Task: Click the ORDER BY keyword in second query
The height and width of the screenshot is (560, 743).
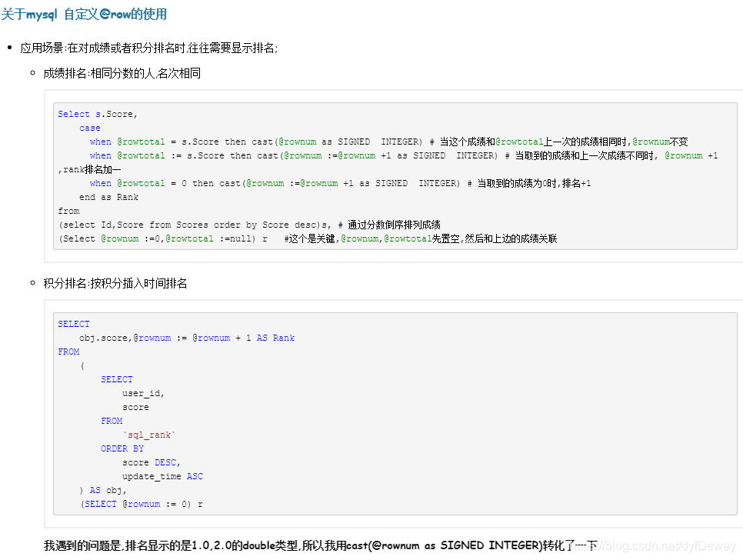Action: (122, 448)
